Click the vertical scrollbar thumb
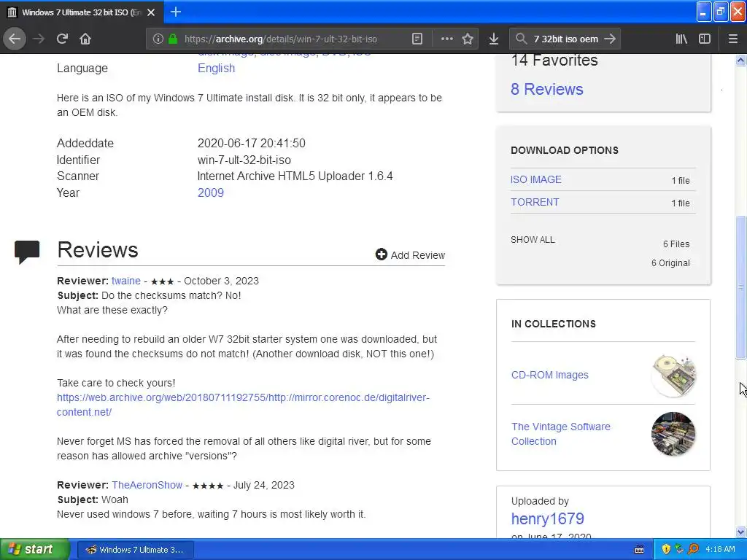 coord(740,287)
